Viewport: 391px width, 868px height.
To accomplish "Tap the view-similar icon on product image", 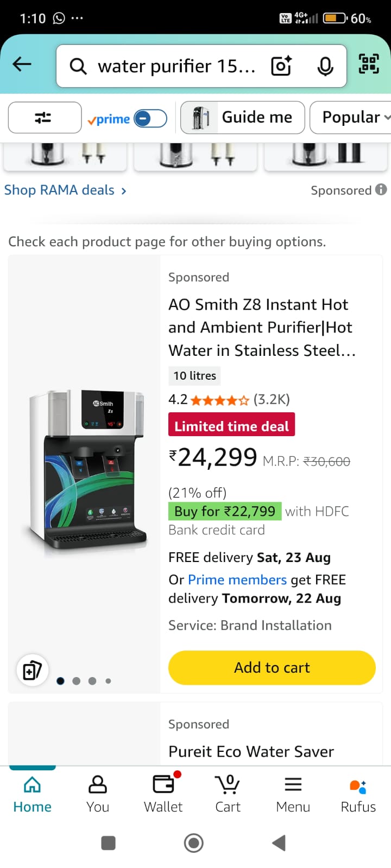I will (x=33, y=671).
